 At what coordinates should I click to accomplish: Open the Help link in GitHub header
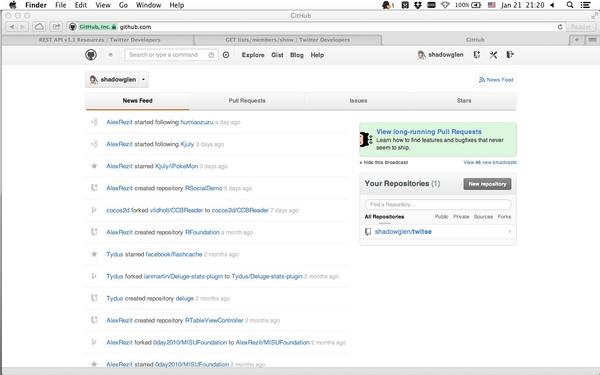pyautogui.click(x=317, y=55)
